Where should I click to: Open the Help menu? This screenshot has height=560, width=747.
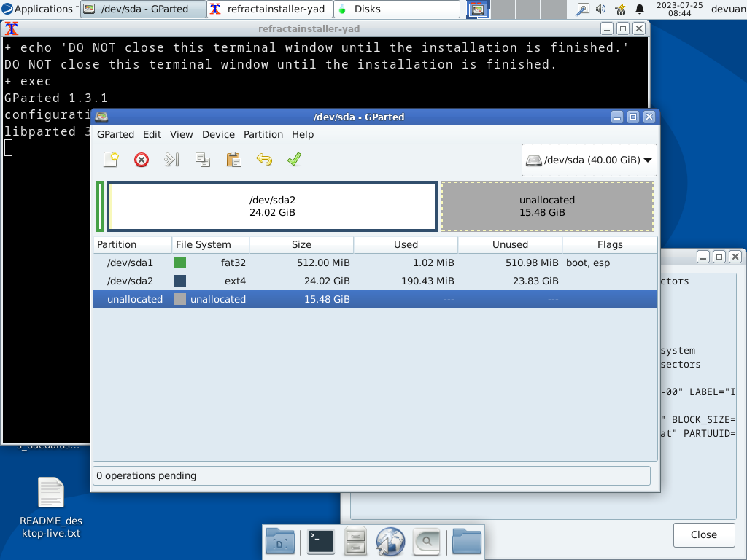[x=303, y=134]
